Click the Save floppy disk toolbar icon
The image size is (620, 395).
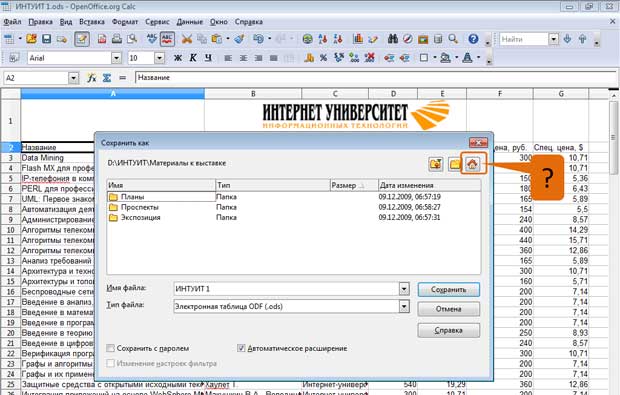click(x=47, y=39)
